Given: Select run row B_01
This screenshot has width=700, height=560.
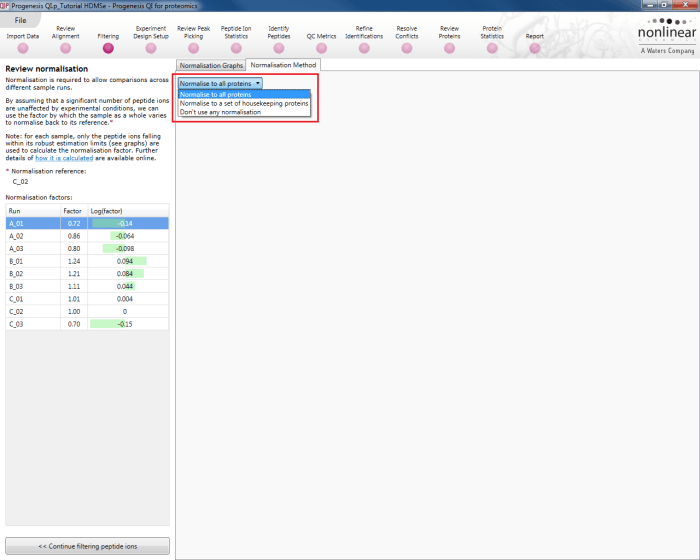Looking at the screenshot, I should click(88, 261).
